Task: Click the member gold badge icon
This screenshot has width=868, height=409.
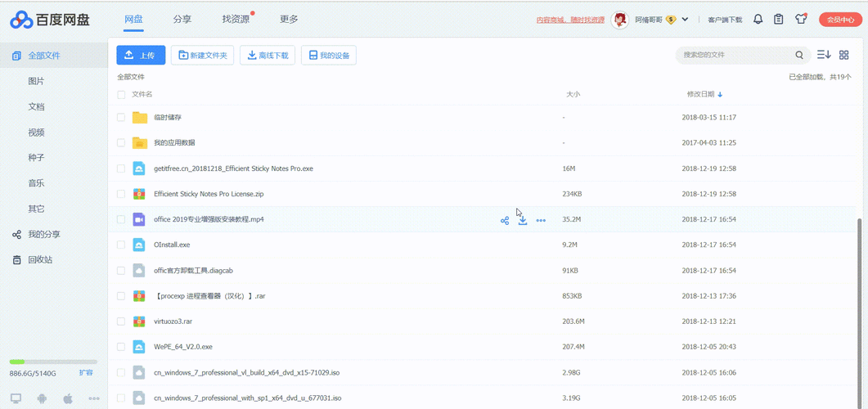Action: [672, 20]
